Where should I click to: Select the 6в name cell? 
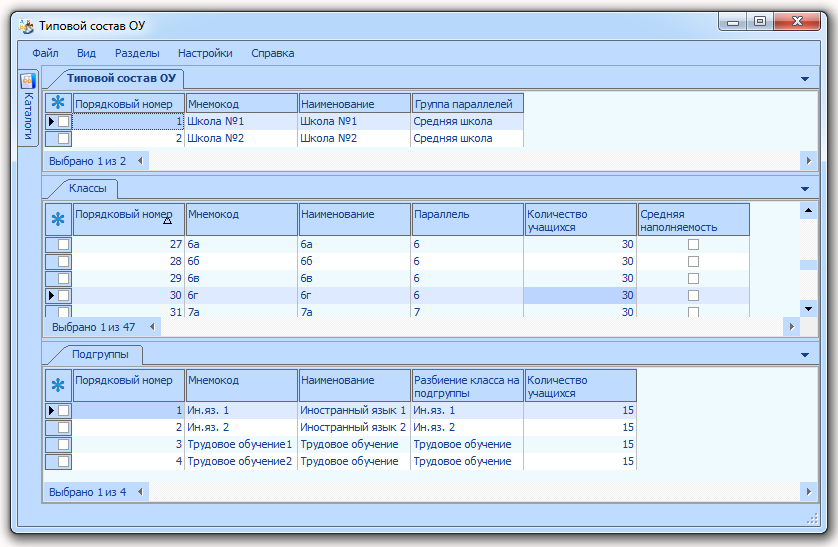coord(354,279)
